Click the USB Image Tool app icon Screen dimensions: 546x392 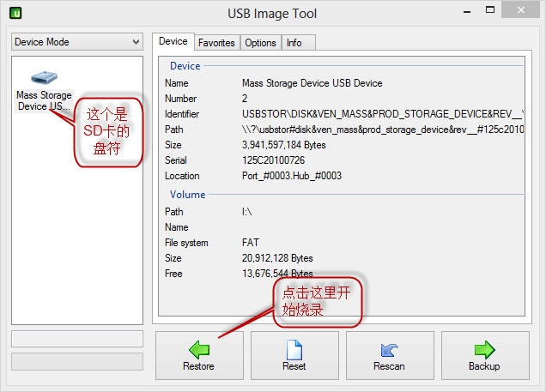click(x=15, y=13)
